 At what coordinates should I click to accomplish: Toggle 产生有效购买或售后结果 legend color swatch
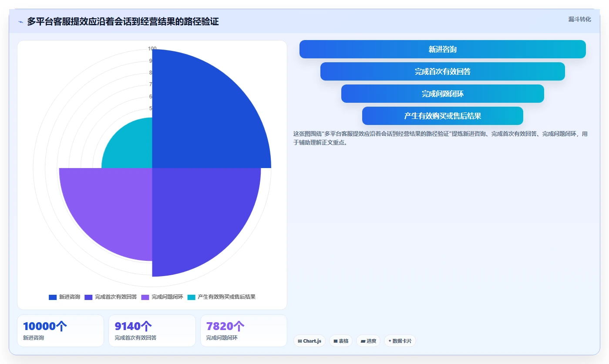192,297
